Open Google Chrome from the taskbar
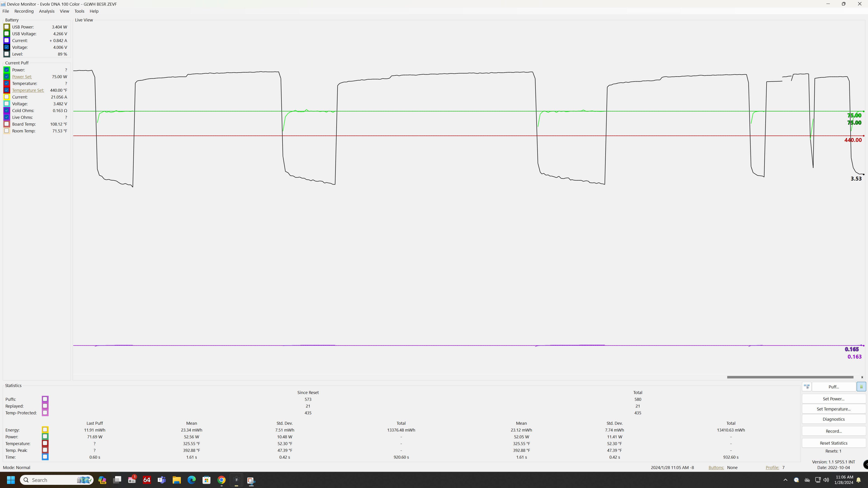Screen dimensions: 868x488 (x=221, y=480)
